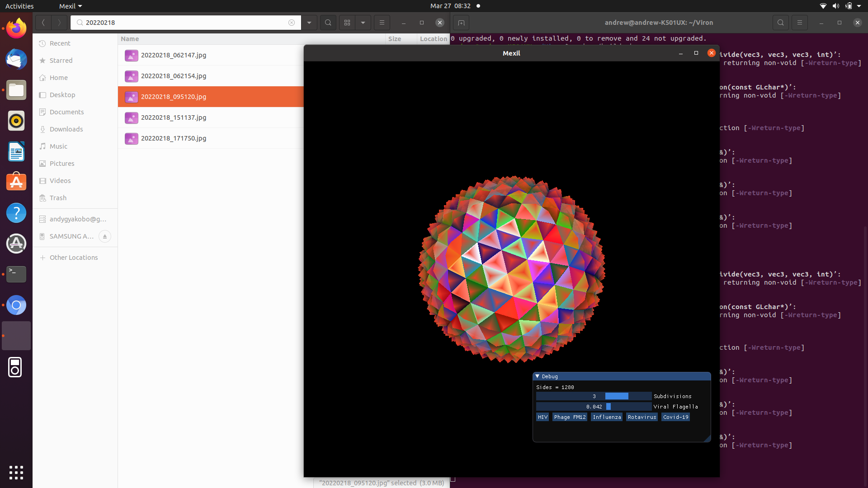
Task: Open the Activities overview
Action: tap(19, 6)
